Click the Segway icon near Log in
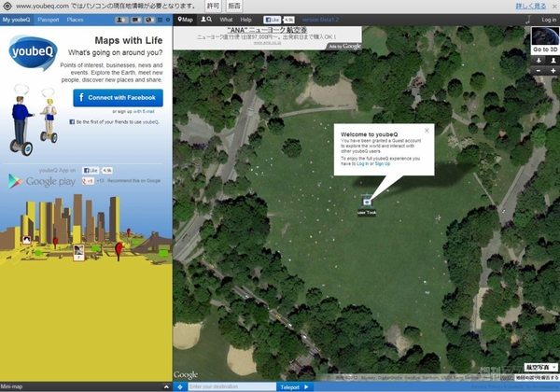560x392 pixels. [528, 20]
